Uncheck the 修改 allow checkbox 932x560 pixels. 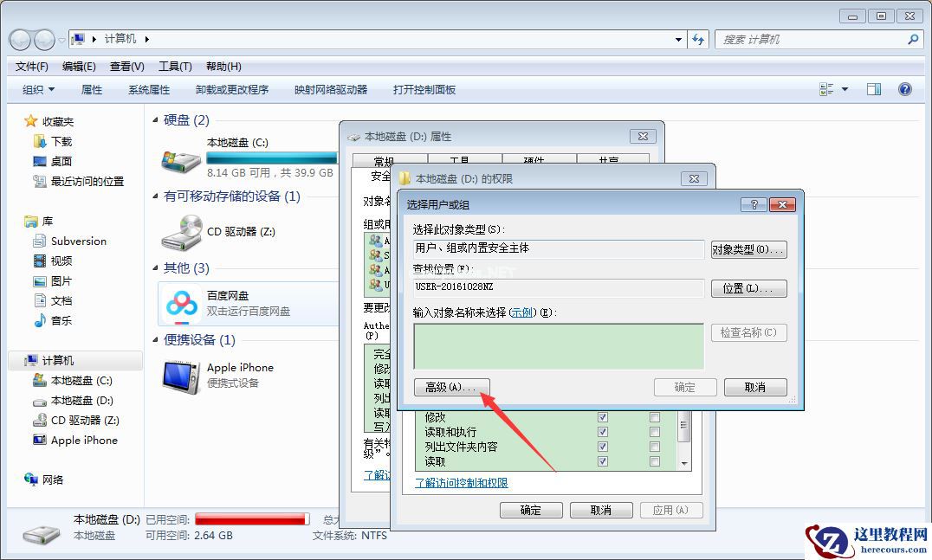click(x=602, y=416)
